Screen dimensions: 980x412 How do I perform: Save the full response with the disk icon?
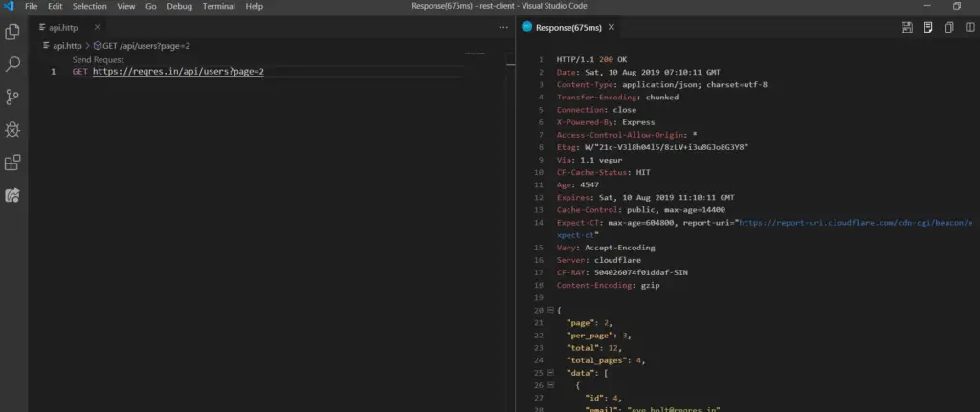[x=907, y=28]
